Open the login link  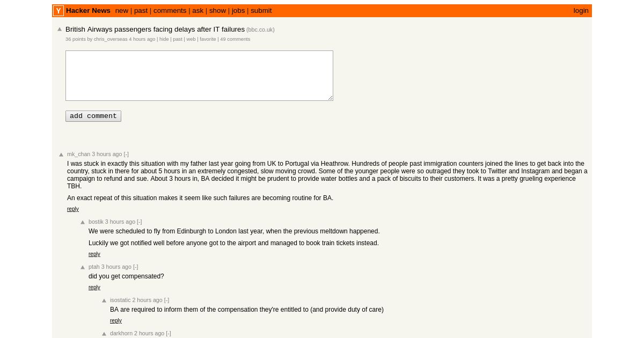point(581,11)
